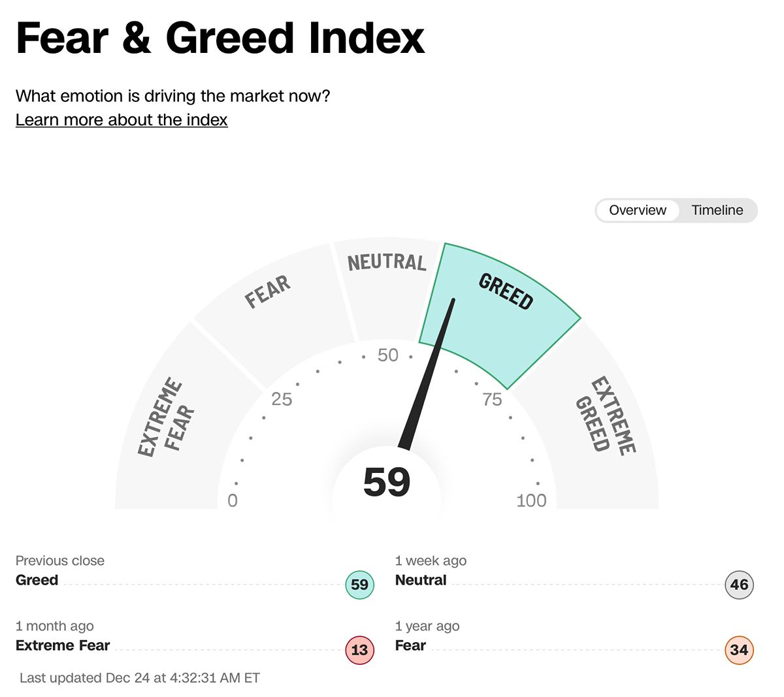Click the 1 year ago Fear label
This screenshot has width=784, height=697.
click(410, 645)
